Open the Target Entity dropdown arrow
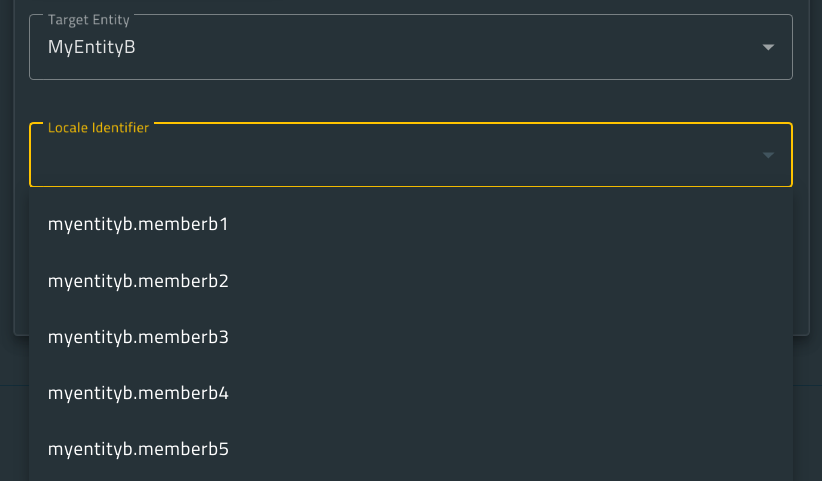Image resolution: width=822 pixels, height=481 pixels. (768, 47)
